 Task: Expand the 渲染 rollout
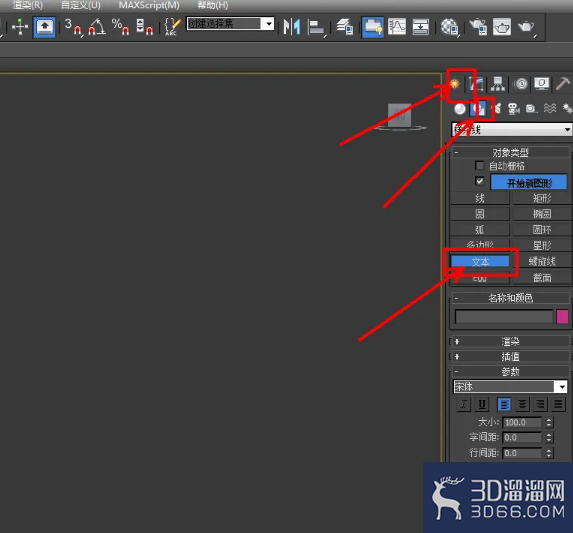[511, 342]
